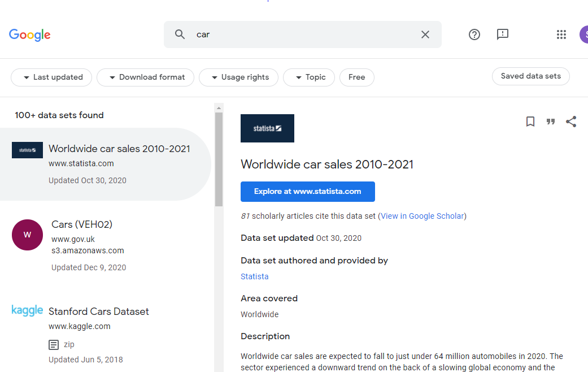Clear the search query with X
Image resolution: width=588 pixels, height=372 pixels.
coord(425,34)
